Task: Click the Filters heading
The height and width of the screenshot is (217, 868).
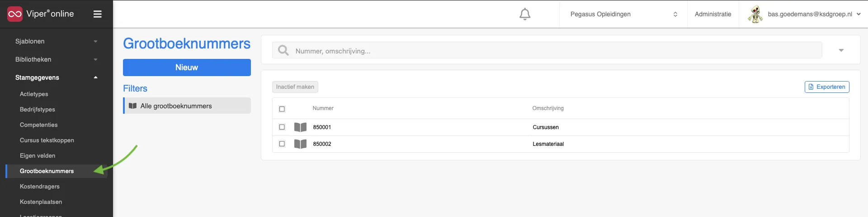Action: coord(135,88)
